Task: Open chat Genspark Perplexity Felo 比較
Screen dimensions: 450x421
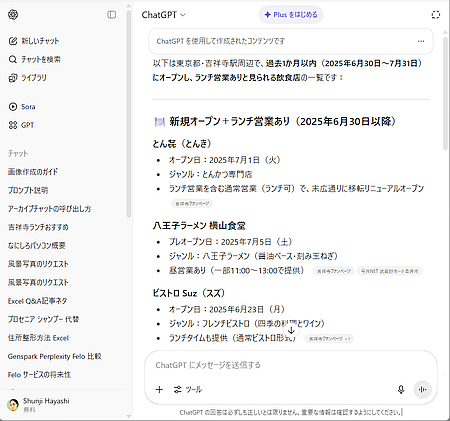Action: click(x=54, y=356)
